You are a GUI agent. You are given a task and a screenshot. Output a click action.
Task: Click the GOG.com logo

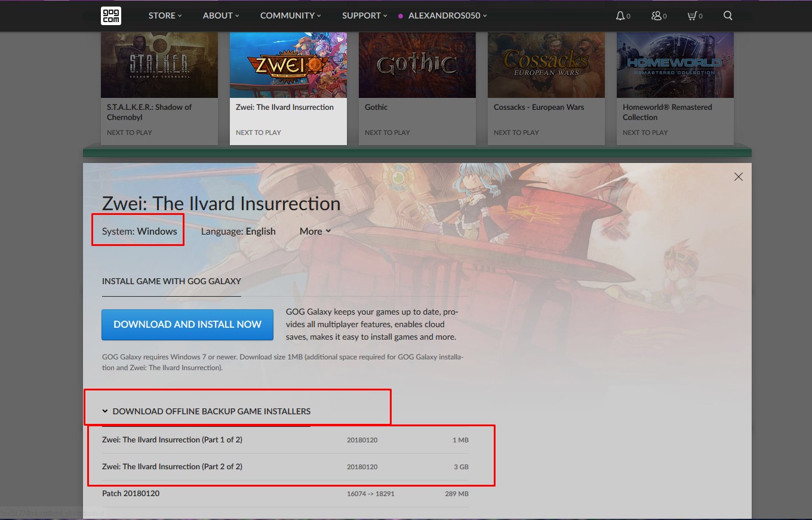pyautogui.click(x=111, y=16)
